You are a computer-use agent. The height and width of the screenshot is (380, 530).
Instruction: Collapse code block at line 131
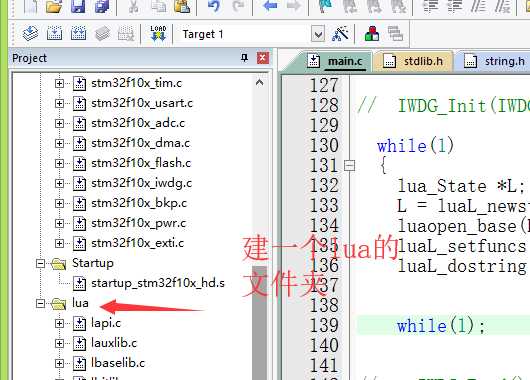349,166
